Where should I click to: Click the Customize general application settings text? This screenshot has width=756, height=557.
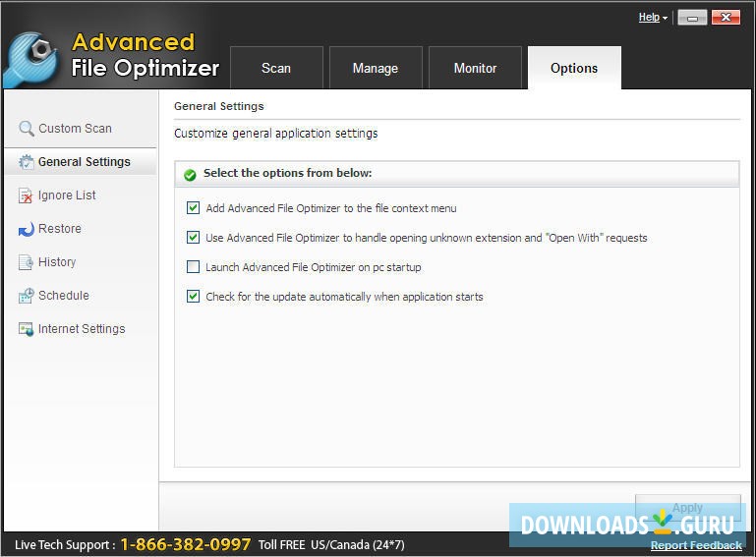pos(276,134)
